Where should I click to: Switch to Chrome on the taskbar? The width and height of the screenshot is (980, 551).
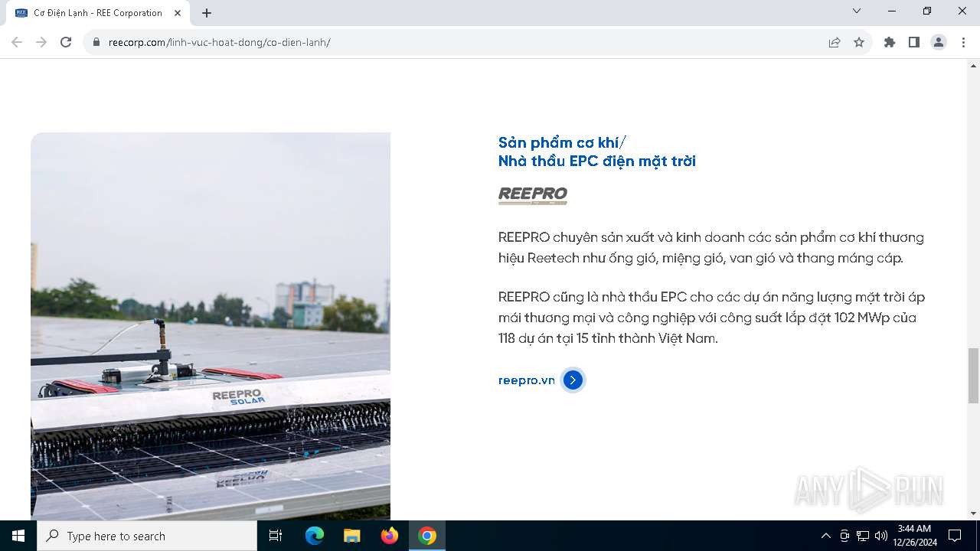(427, 536)
